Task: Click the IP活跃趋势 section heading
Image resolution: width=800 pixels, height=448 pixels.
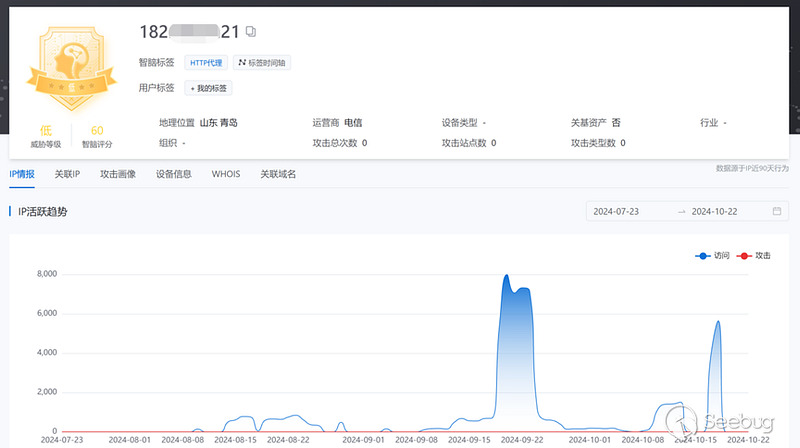Action: (x=42, y=212)
